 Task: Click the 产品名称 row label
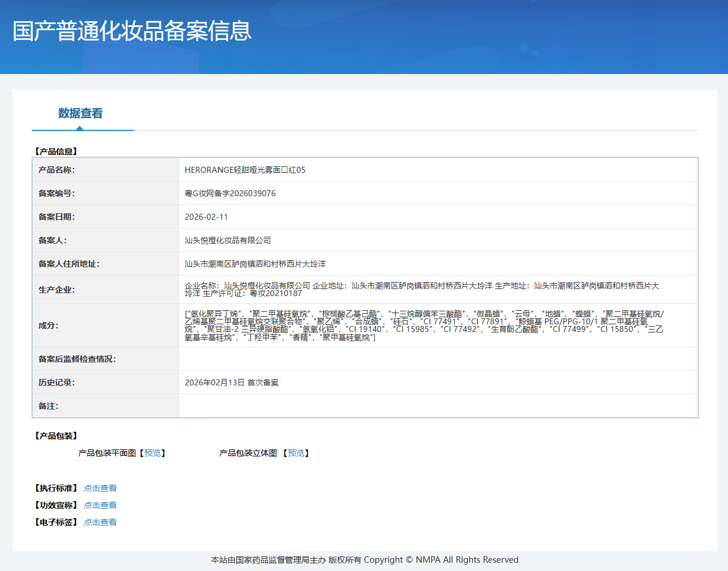[x=56, y=170]
